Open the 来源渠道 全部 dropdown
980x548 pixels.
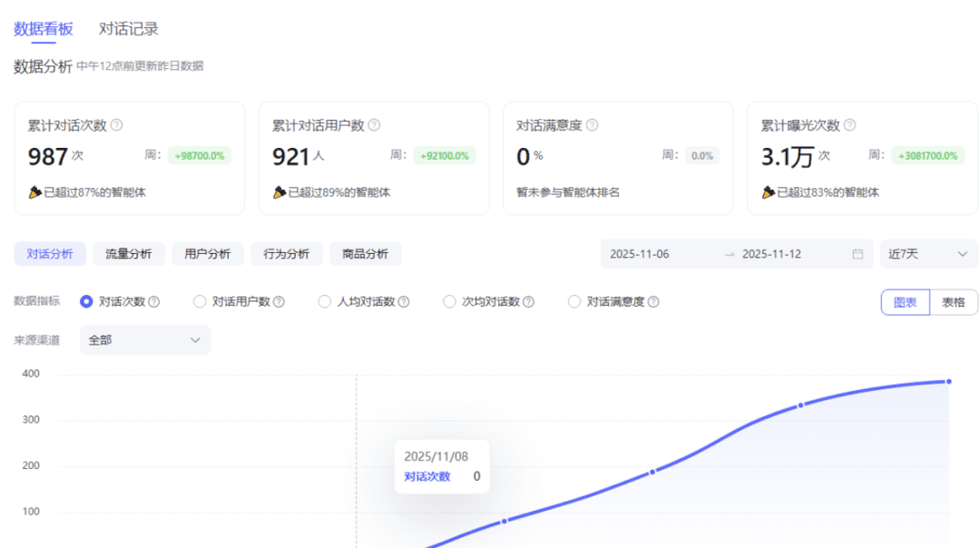[145, 340]
